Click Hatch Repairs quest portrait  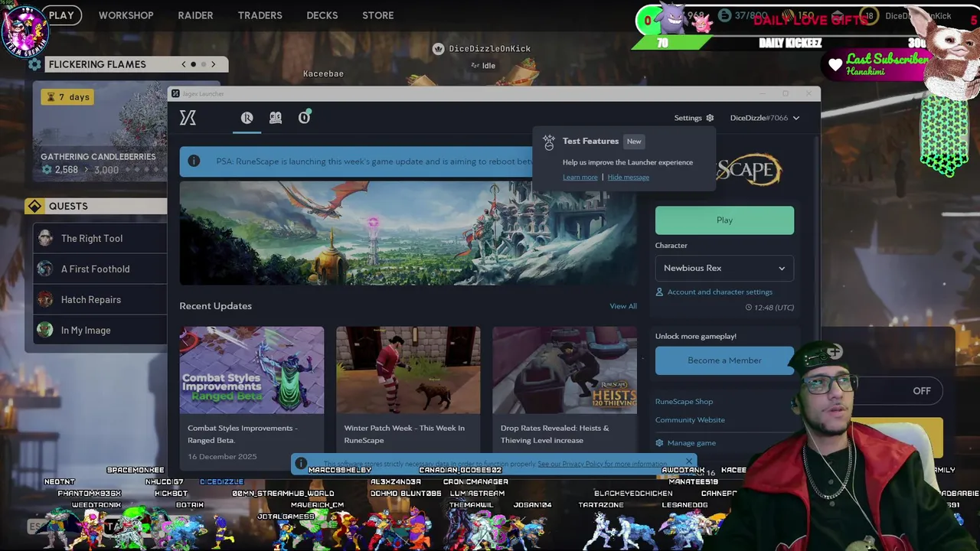tap(46, 299)
